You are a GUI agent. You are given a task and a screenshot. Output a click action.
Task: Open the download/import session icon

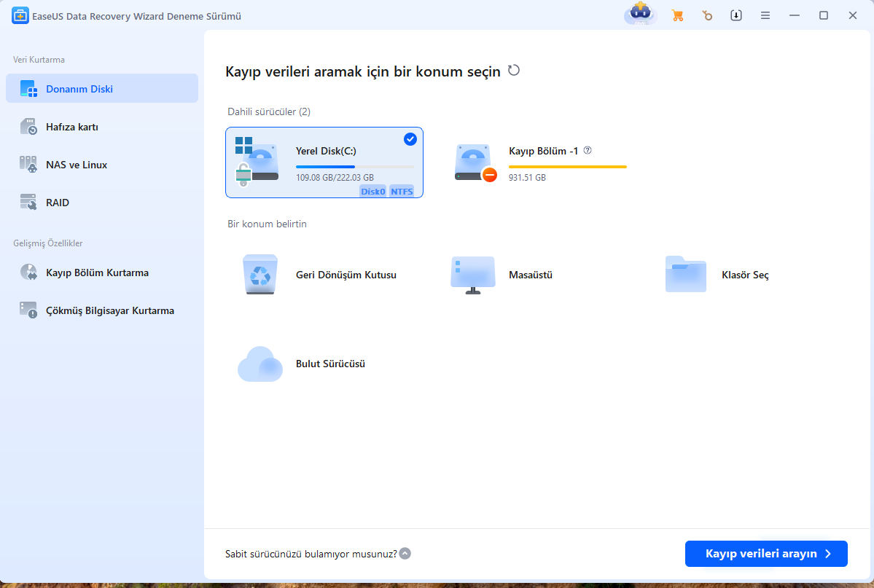pos(736,15)
